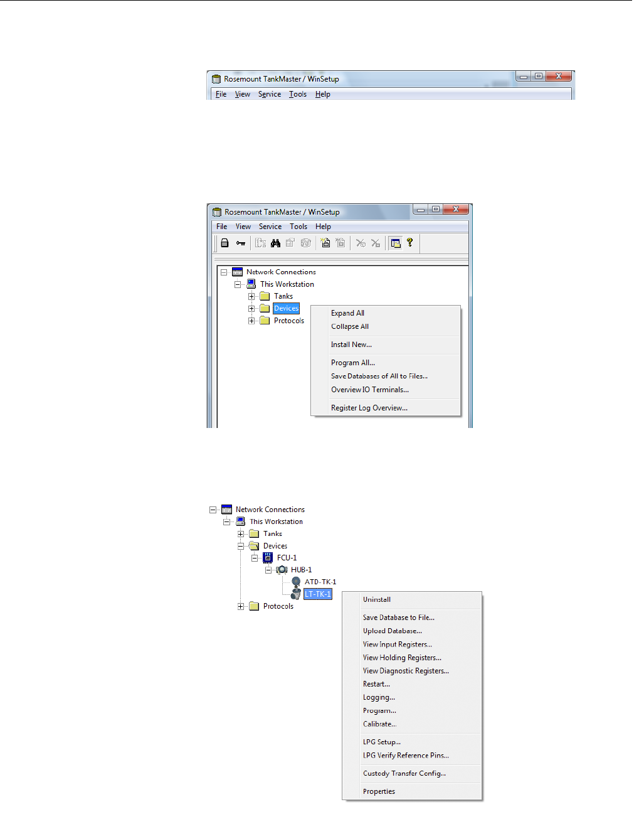Viewport: 644px width, 829px height.
Task: Open the View menu in the toolbar window
Action: point(243,227)
